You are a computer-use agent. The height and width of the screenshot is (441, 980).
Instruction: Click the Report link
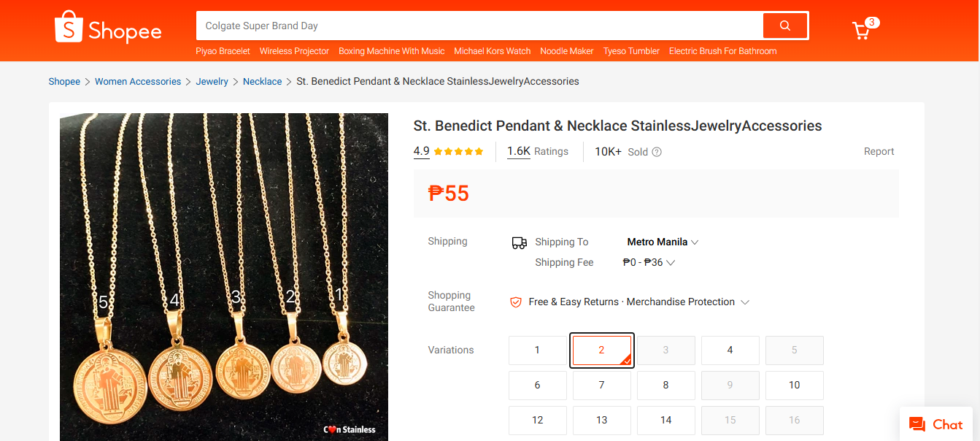879,151
